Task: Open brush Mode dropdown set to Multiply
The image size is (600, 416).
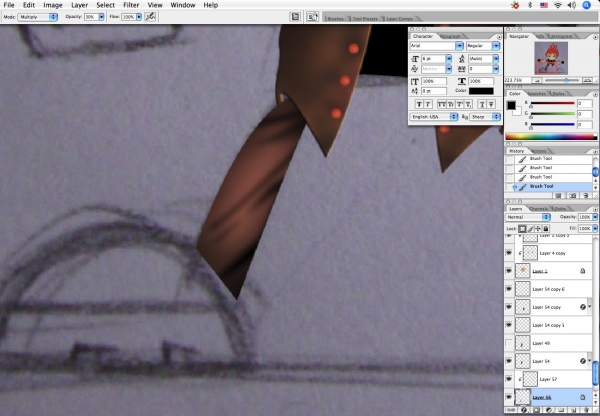Action: [x=38, y=17]
